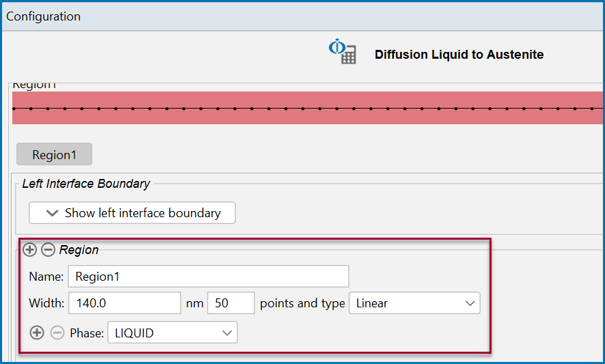Click the Width field showing 140.0
The width and height of the screenshot is (605, 364).
[x=124, y=303]
